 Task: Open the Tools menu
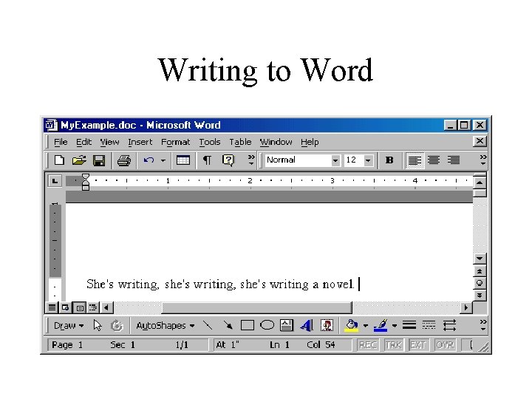210,142
